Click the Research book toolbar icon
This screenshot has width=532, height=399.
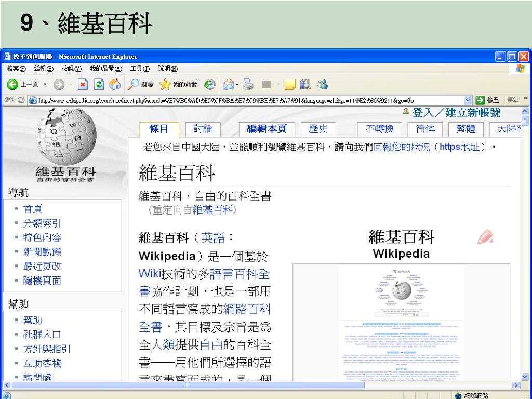tap(305, 85)
